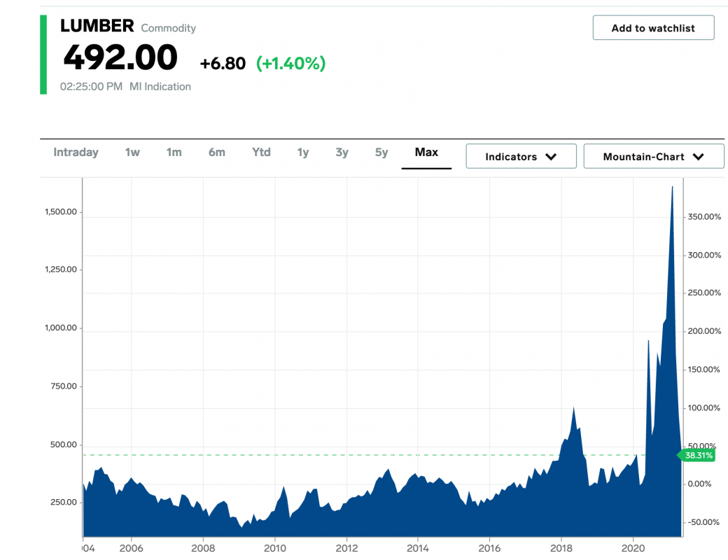Click the green 38.31% price marker
This screenshot has width=728, height=560.
point(696,456)
